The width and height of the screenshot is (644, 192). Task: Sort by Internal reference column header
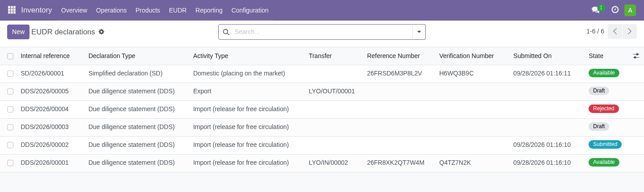tap(45, 56)
